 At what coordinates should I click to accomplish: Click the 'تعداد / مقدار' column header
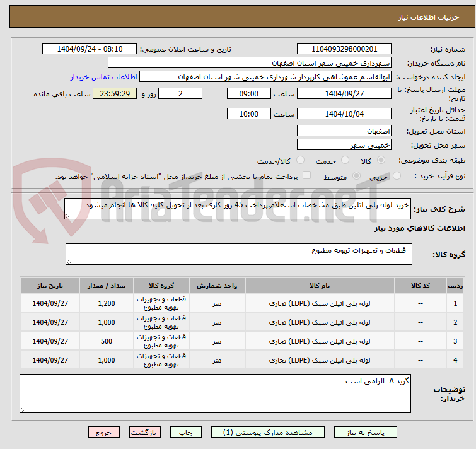point(107,285)
